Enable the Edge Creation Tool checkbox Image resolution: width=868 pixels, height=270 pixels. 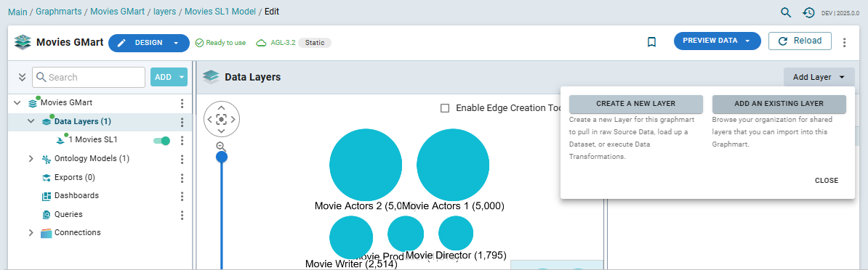[444, 108]
